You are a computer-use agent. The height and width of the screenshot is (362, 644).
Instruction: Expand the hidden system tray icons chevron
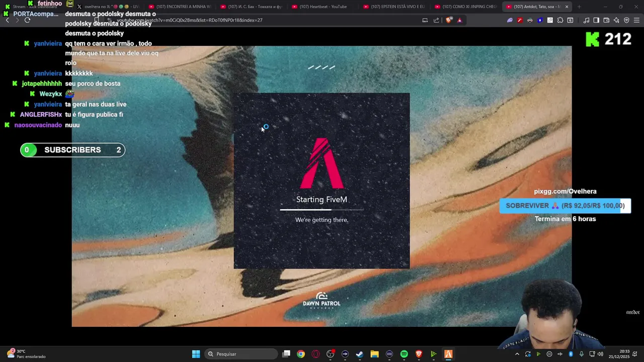pyautogui.click(x=517, y=354)
